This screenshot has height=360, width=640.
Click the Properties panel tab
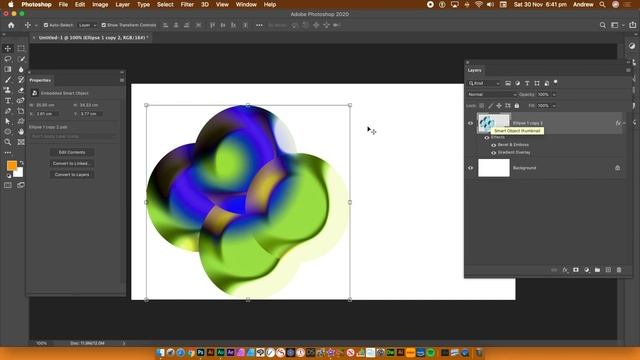40,80
